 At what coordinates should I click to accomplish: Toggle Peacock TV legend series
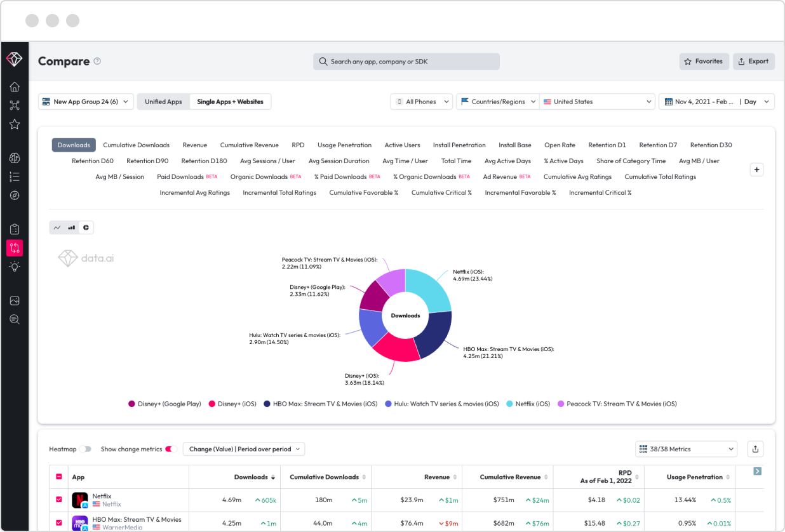[617, 404]
